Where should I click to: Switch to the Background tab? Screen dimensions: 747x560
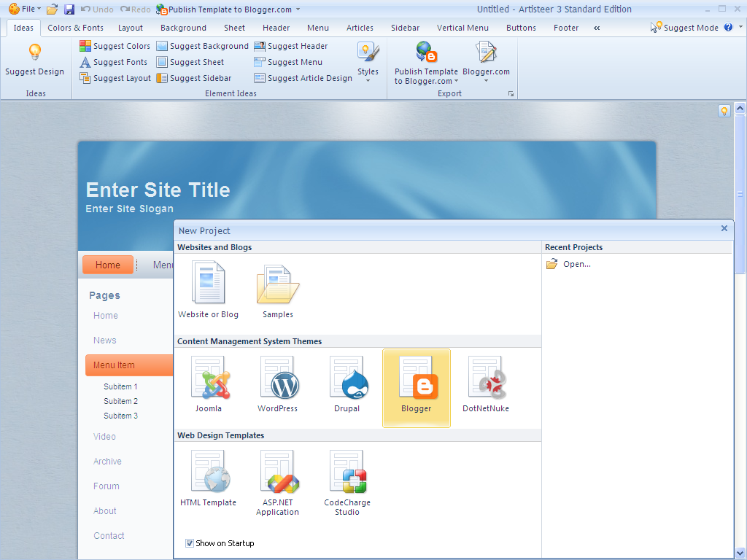[x=183, y=28]
